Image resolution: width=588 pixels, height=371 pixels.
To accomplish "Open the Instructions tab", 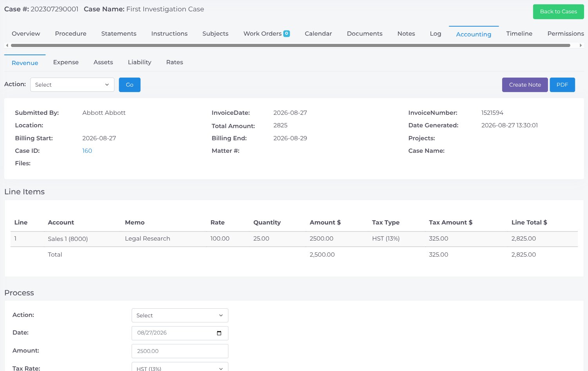I will coord(169,34).
